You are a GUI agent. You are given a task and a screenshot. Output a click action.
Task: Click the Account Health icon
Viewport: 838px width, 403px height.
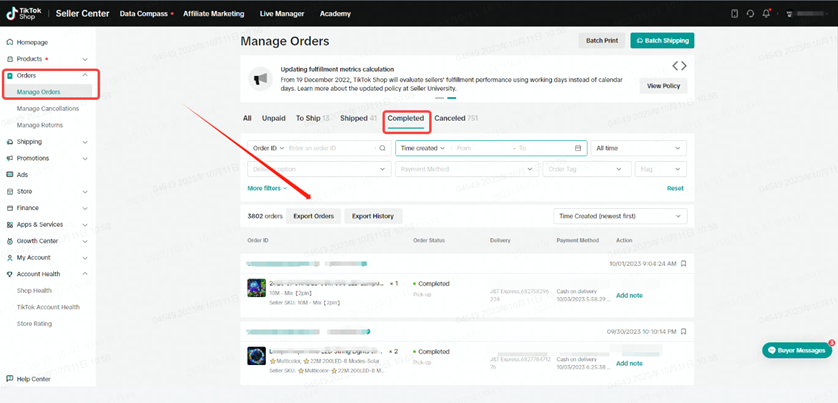10,274
